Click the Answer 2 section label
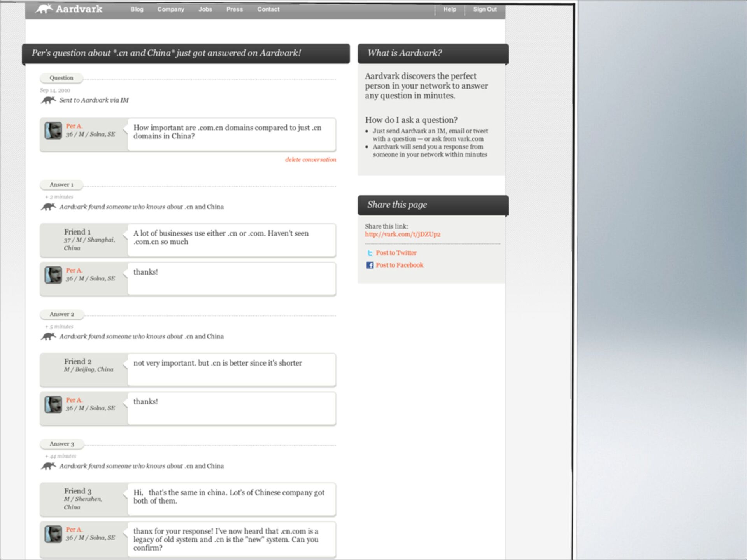 62,314
